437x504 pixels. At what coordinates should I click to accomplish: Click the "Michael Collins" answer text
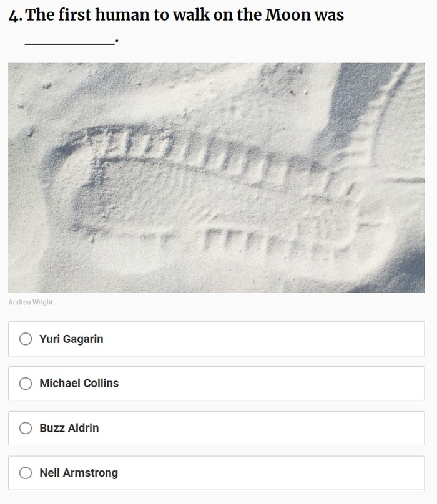pos(79,384)
